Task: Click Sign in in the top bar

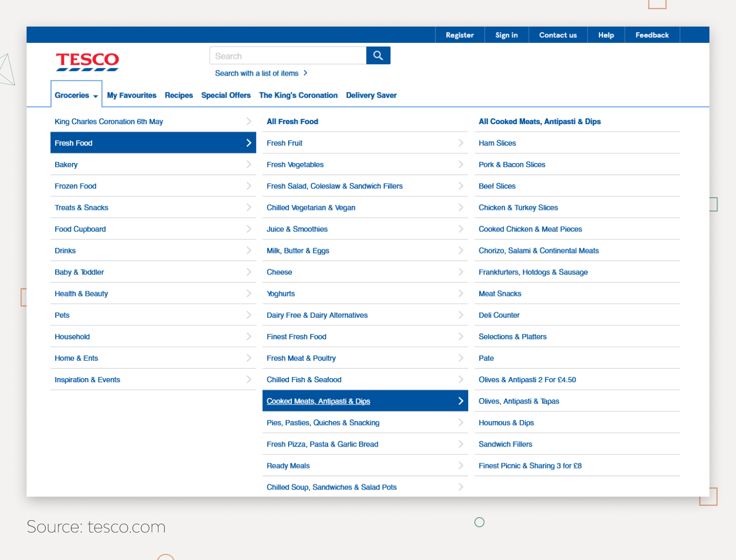Action: point(507,35)
